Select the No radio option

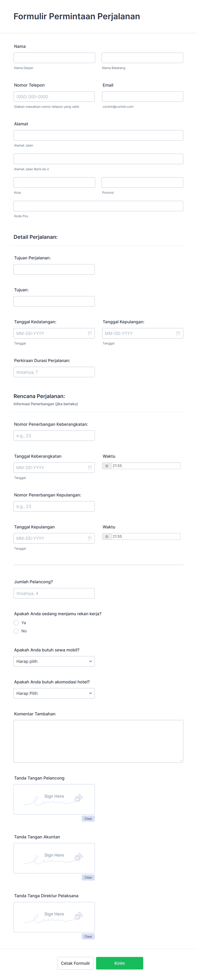pos(16,631)
